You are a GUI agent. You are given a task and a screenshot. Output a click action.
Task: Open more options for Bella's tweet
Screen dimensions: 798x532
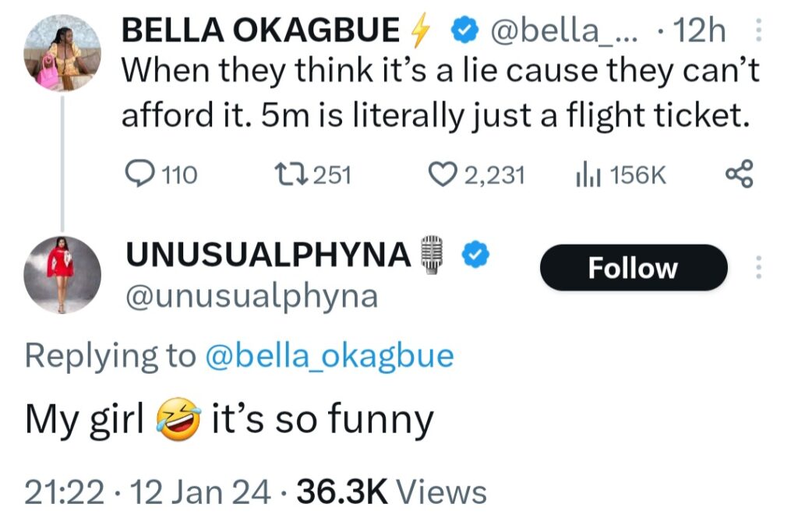(761, 32)
